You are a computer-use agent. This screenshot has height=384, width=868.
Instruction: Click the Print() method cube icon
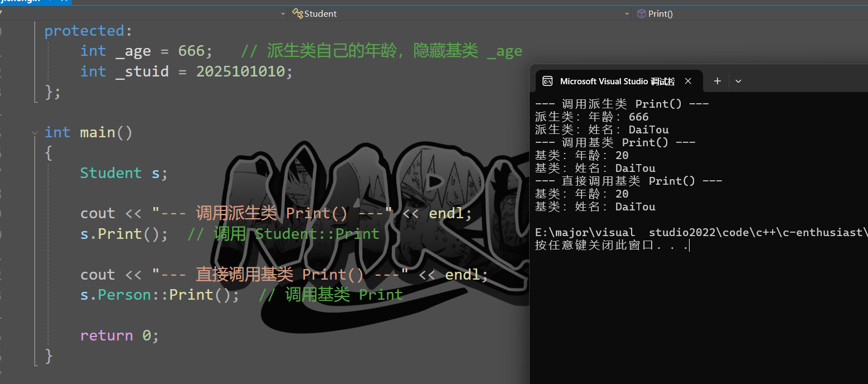pyautogui.click(x=641, y=13)
